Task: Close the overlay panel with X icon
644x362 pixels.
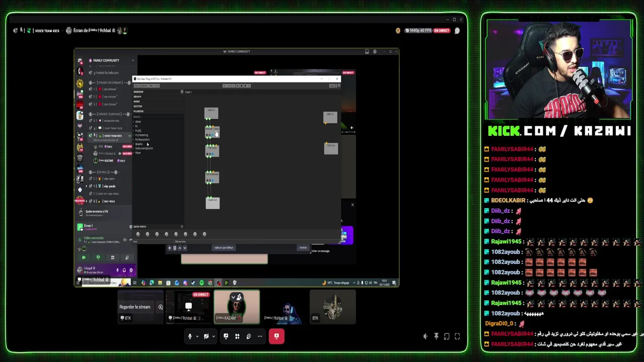Action: tap(352, 205)
